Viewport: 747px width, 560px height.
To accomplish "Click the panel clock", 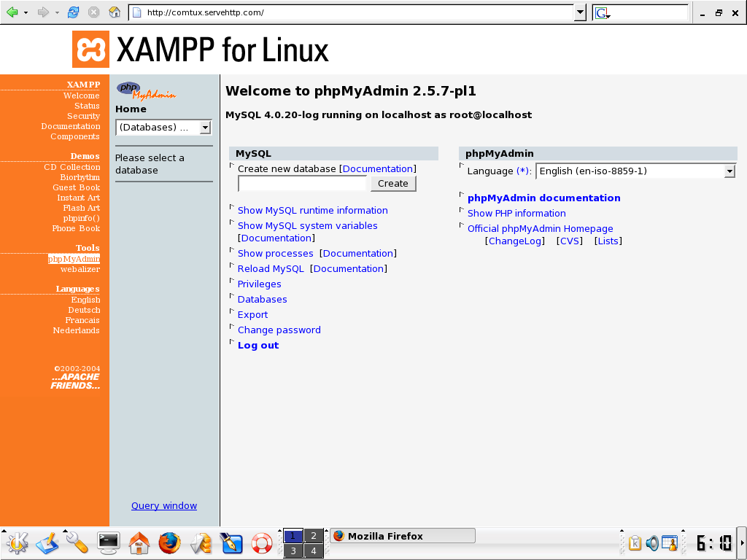I will (713, 543).
